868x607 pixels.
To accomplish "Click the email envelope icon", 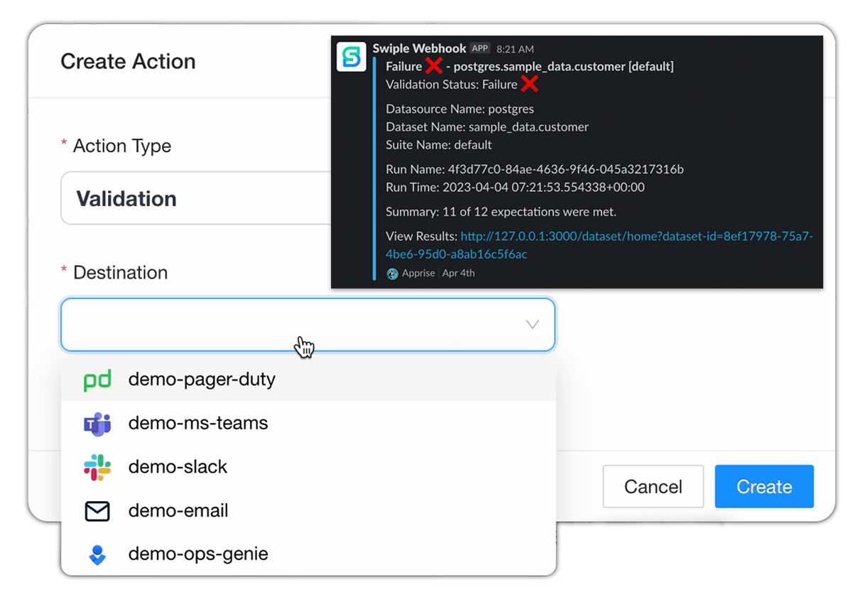I will [x=97, y=511].
